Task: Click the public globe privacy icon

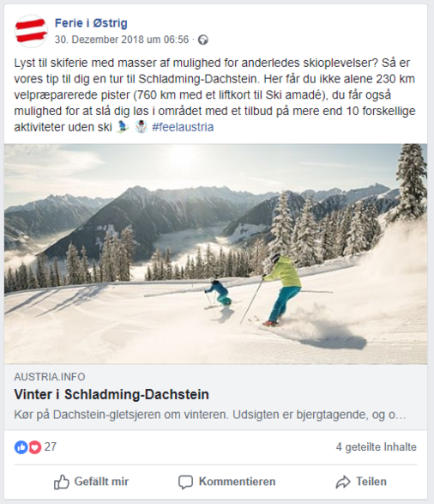Action: 203,39
